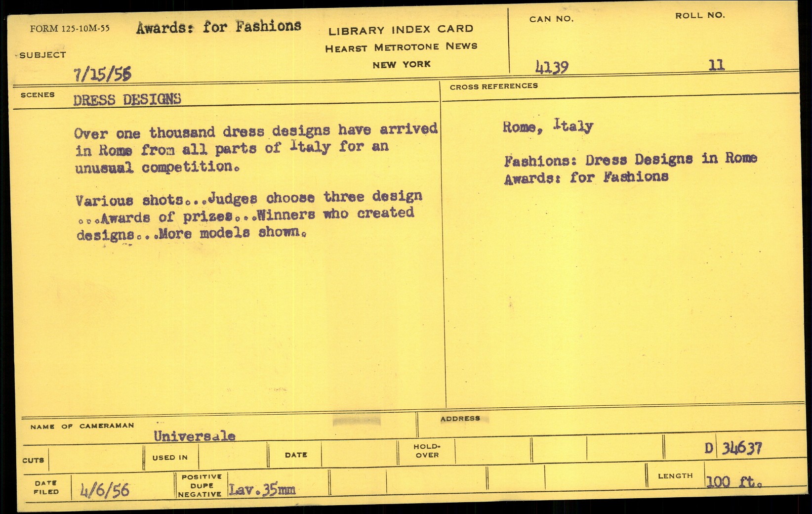Image resolution: width=812 pixels, height=514 pixels.
Task: Click the date 7/15/55 under subject
Action: tap(102, 75)
